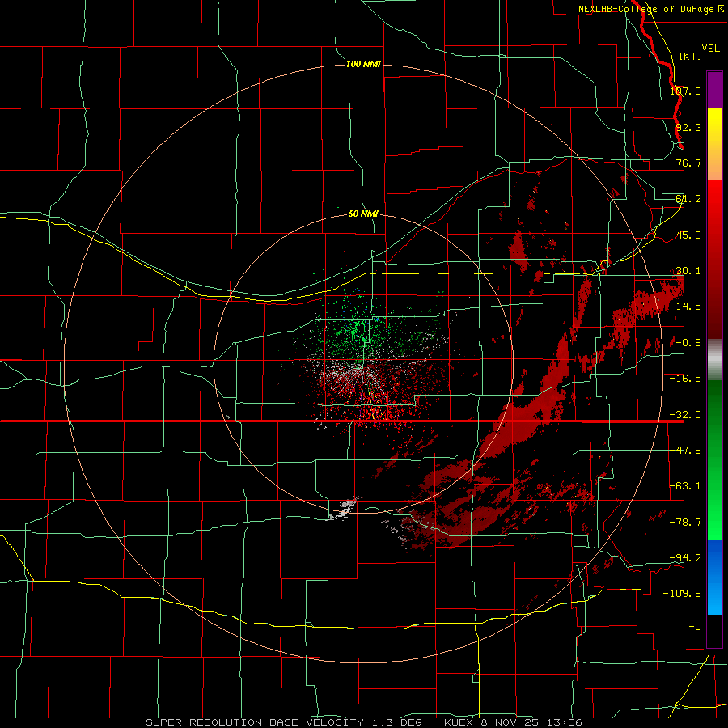Select the 14.5 legend value
Screen dimensions: 728x728
point(688,307)
